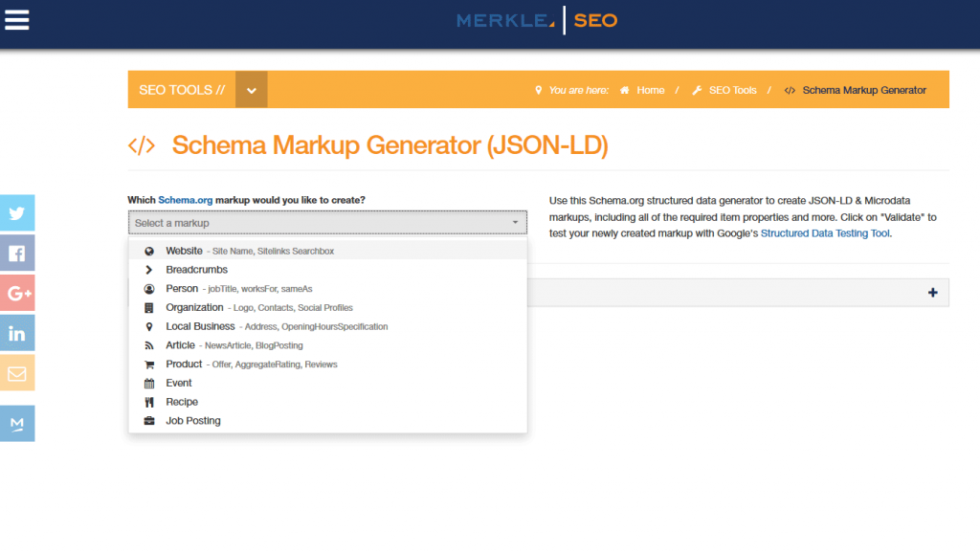Share page via email envelope icon
The width and height of the screenshot is (980, 552).
(17, 373)
